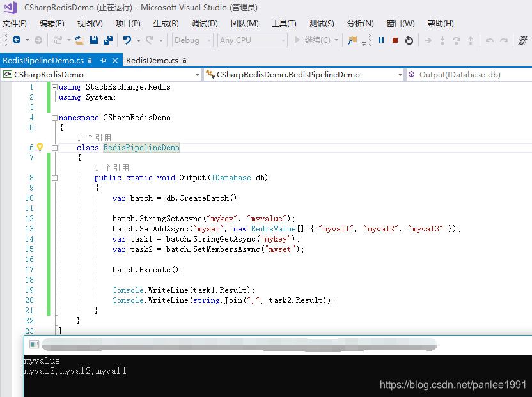Open the Continue button dropdown arrow
This screenshot has width=532, height=397.
(336, 40)
